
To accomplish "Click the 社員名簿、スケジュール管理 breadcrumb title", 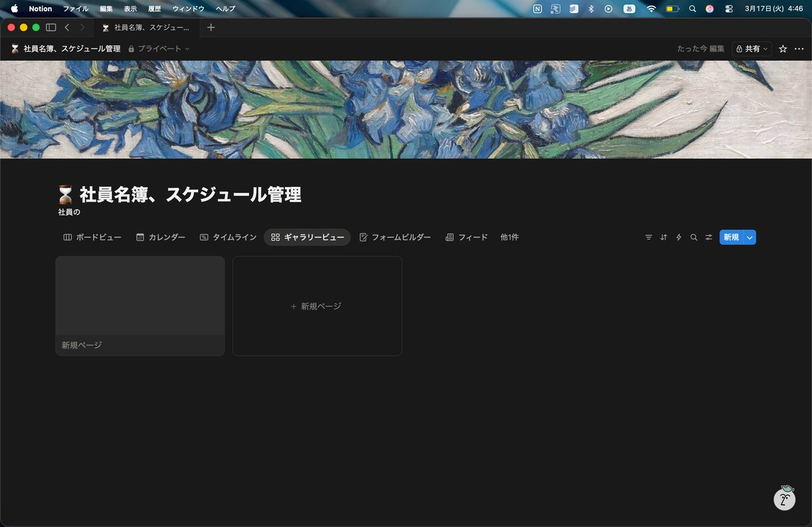I will coord(65,49).
